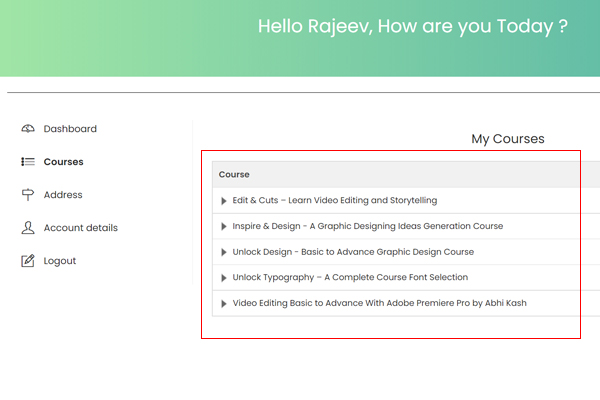Click the Address signpost icon
The height and width of the screenshot is (400, 600).
click(28, 195)
